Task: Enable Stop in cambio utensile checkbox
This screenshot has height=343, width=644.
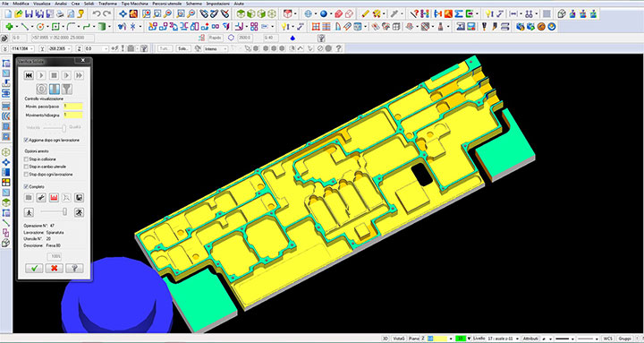Action: [26, 167]
